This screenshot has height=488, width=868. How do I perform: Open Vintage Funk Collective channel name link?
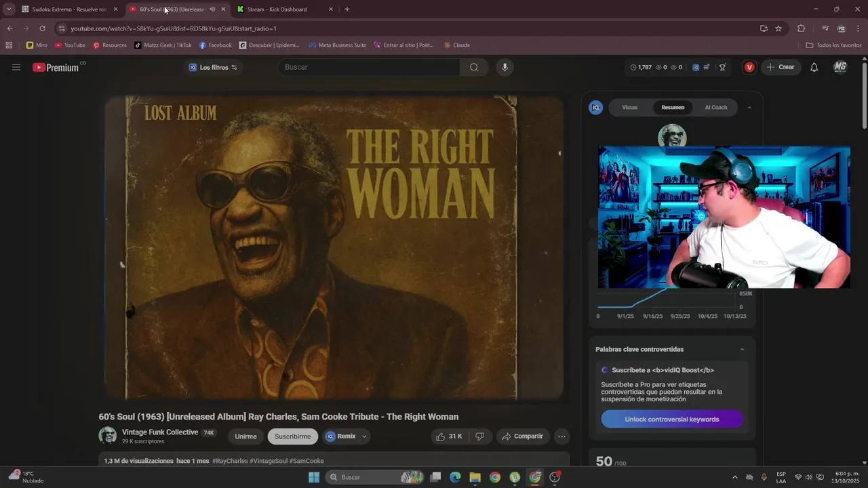pyautogui.click(x=160, y=432)
